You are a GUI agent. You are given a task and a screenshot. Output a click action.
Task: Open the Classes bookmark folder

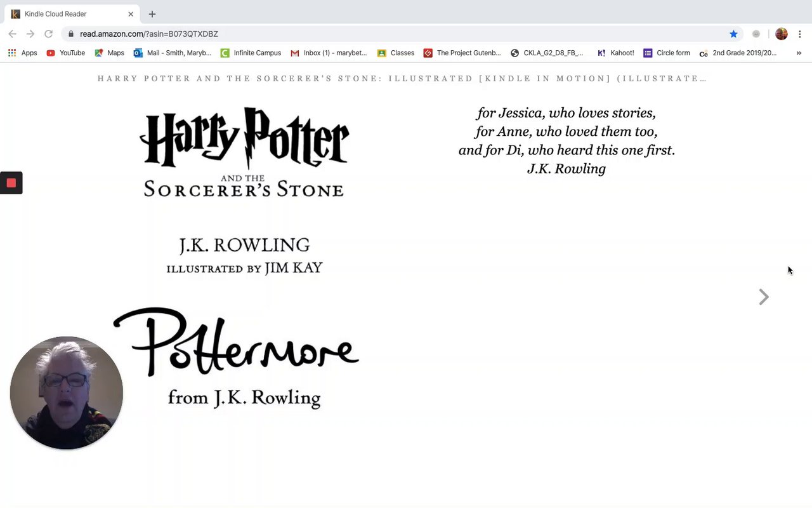[x=395, y=53]
